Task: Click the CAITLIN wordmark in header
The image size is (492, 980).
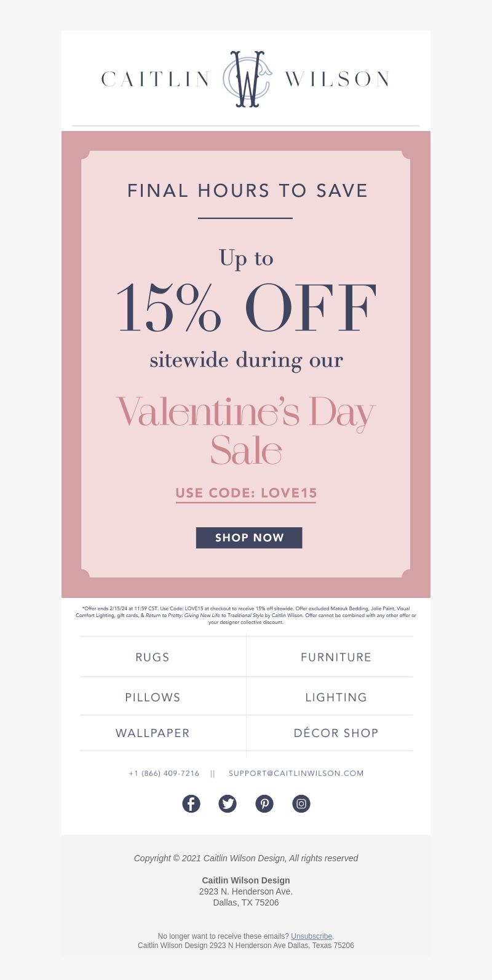Action: point(155,79)
